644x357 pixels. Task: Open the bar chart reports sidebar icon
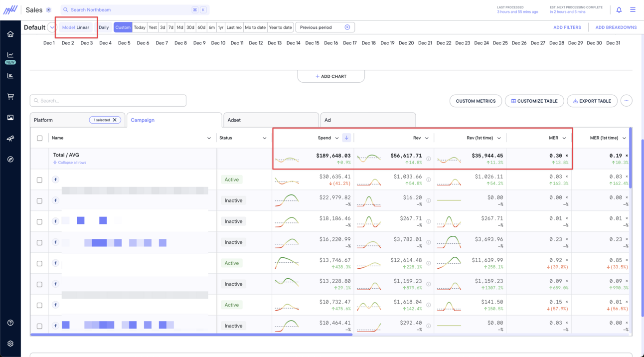point(10,76)
